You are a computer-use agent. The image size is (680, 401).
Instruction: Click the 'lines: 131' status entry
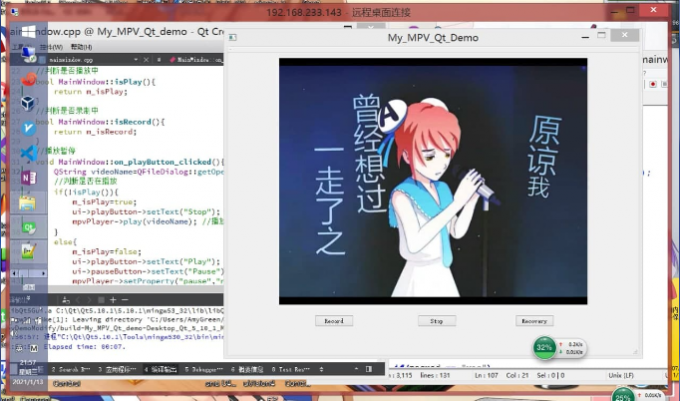(x=435, y=375)
